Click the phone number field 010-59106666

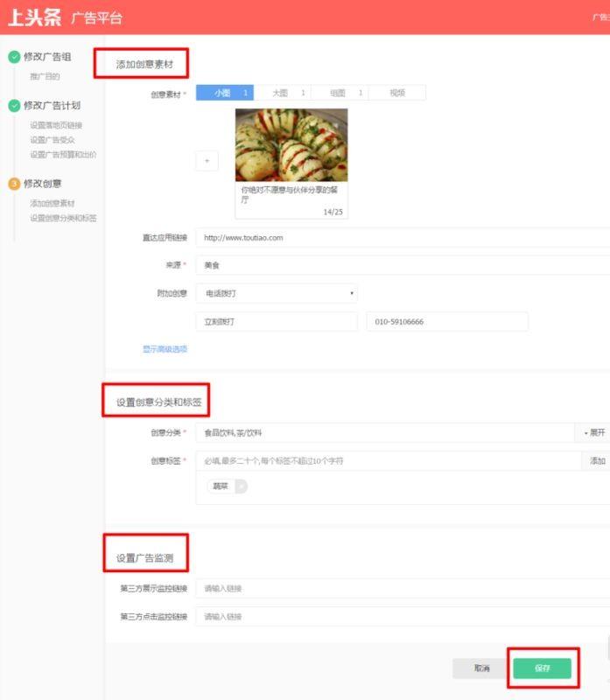[x=446, y=322]
